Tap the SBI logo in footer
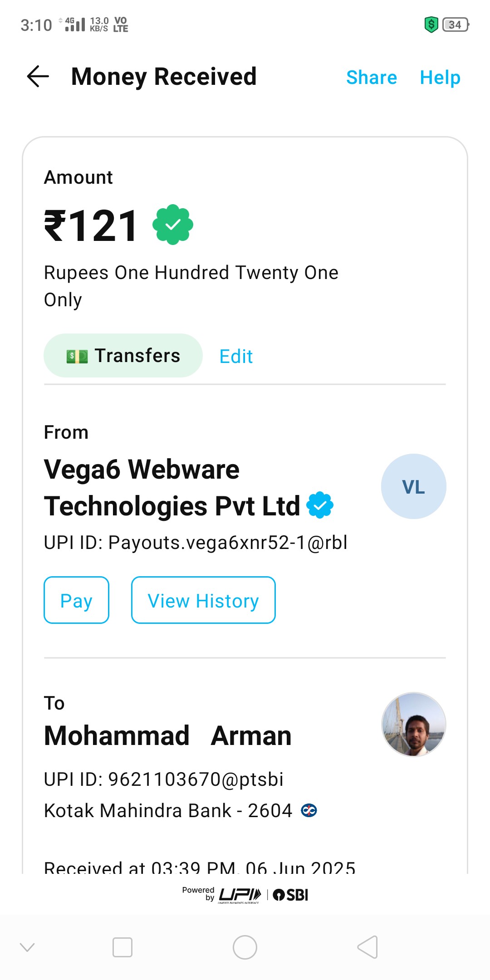Image resolution: width=490 pixels, height=980 pixels. (290, 895)
